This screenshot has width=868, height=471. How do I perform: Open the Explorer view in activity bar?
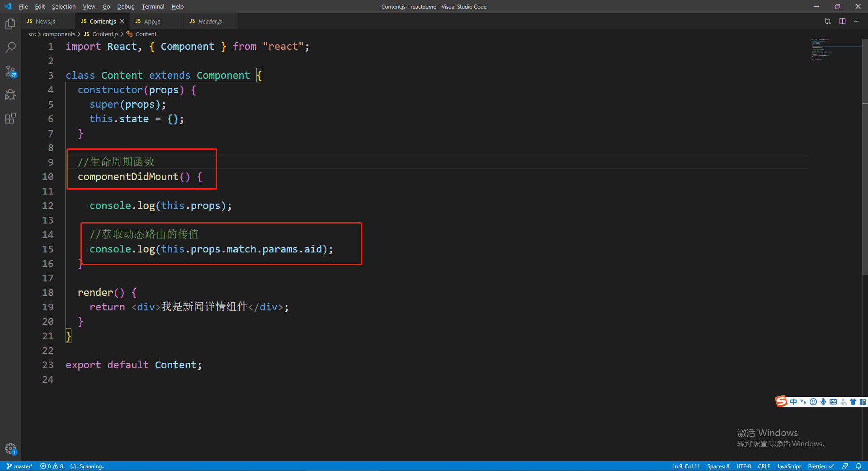coord(10,24)
